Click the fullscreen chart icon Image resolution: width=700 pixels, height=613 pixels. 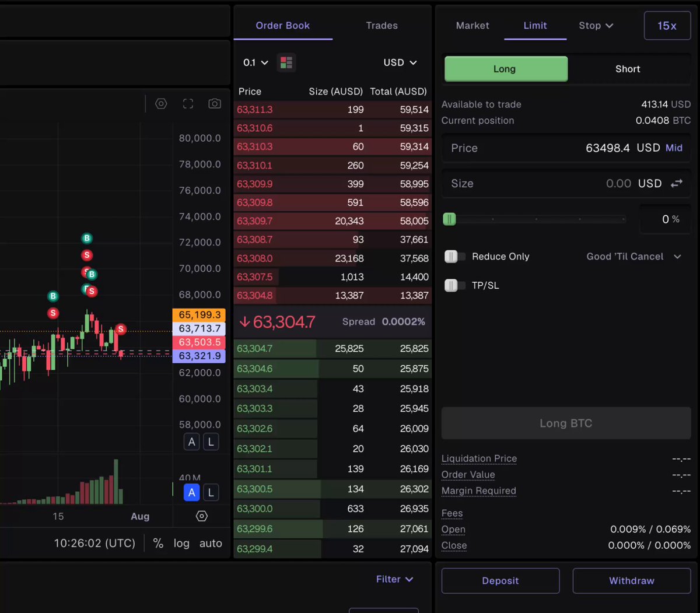click(x=188, y=104)
